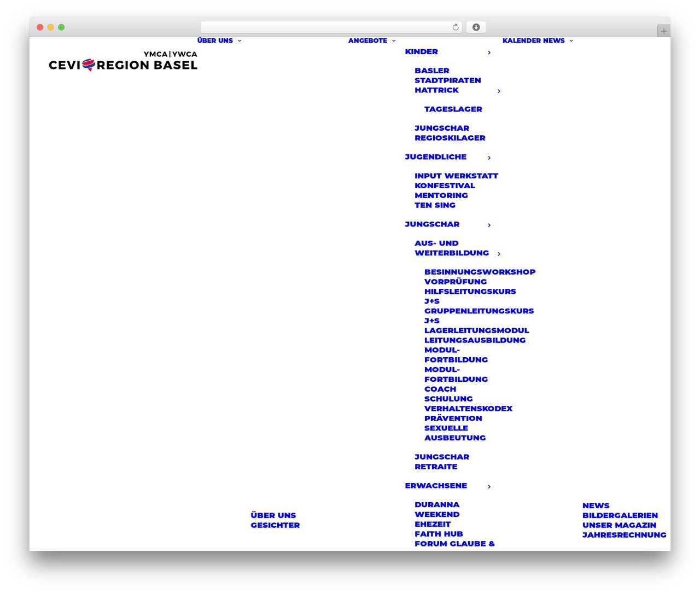Expand the Über Uns dropdown menu
Screen dimensions: 700x593
(x=219, y=40)
